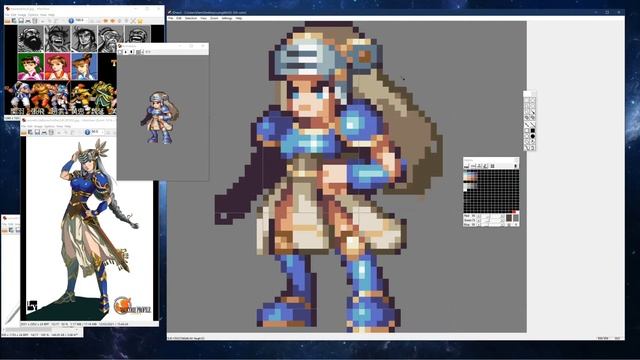This screenshot has width=640, height=360.
Task: Select the filled ellipse tool
Action: 533,136
